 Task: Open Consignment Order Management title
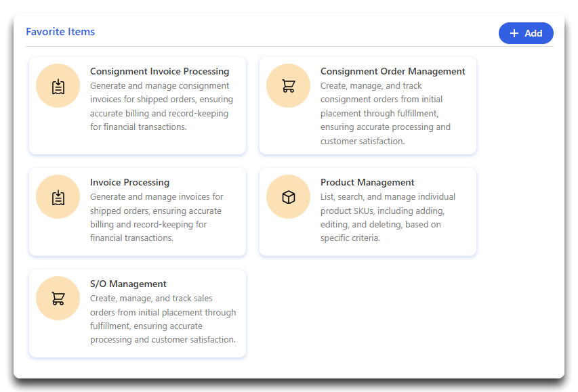(x=392, y=72)
